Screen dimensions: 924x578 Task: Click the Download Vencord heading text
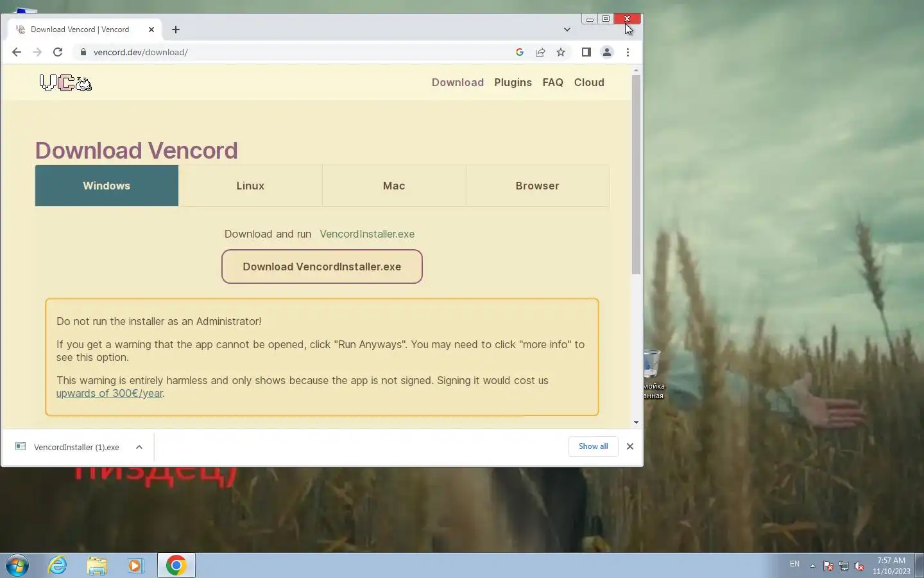coord(137,150)
